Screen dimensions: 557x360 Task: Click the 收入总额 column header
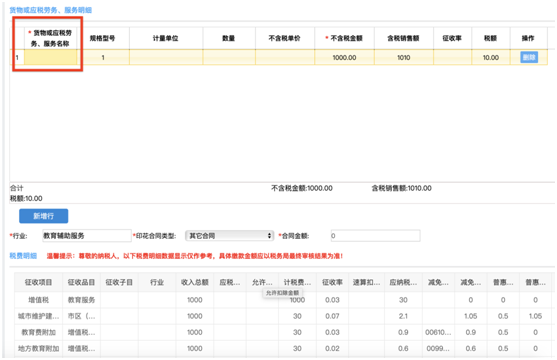tap(194, 282)
